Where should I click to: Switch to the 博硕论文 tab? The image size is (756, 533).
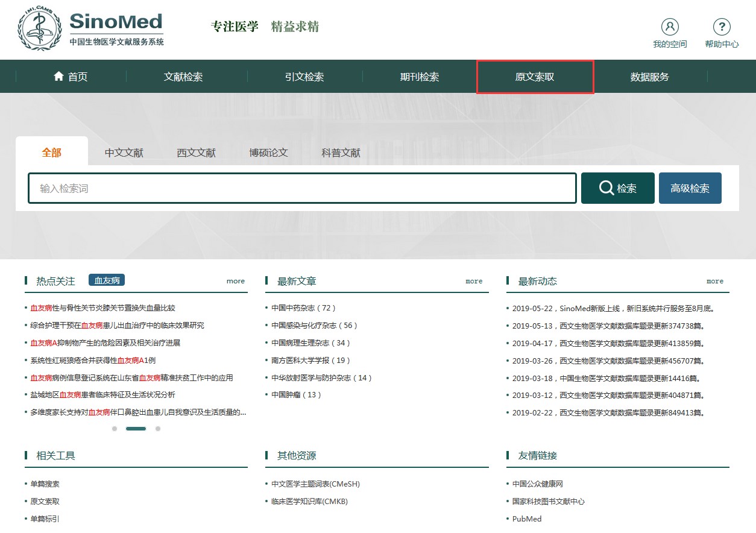[269, 153]
